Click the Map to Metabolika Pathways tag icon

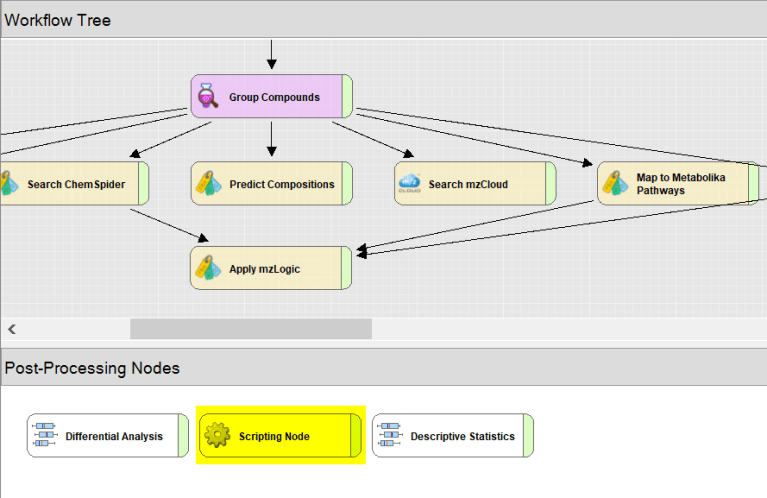(615, 183)
